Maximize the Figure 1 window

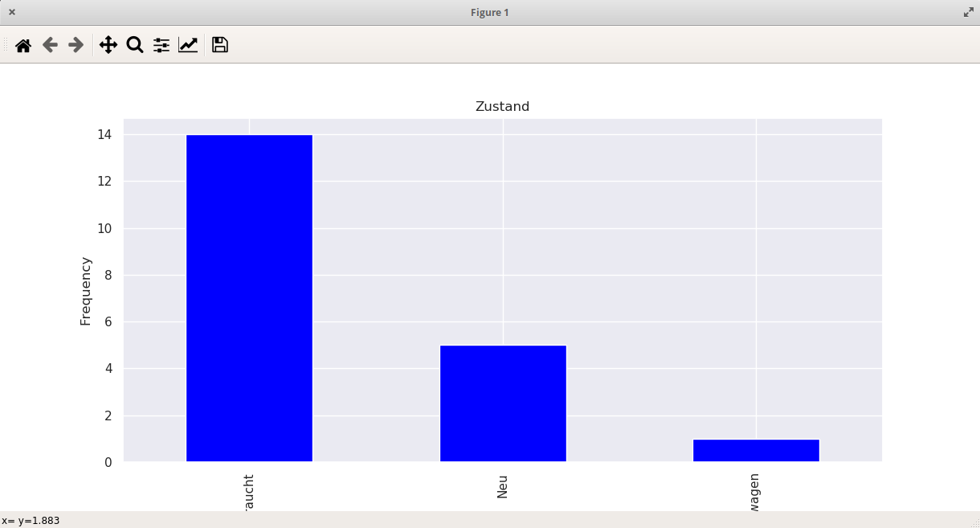pyautogui.click(x=968, y=12)
